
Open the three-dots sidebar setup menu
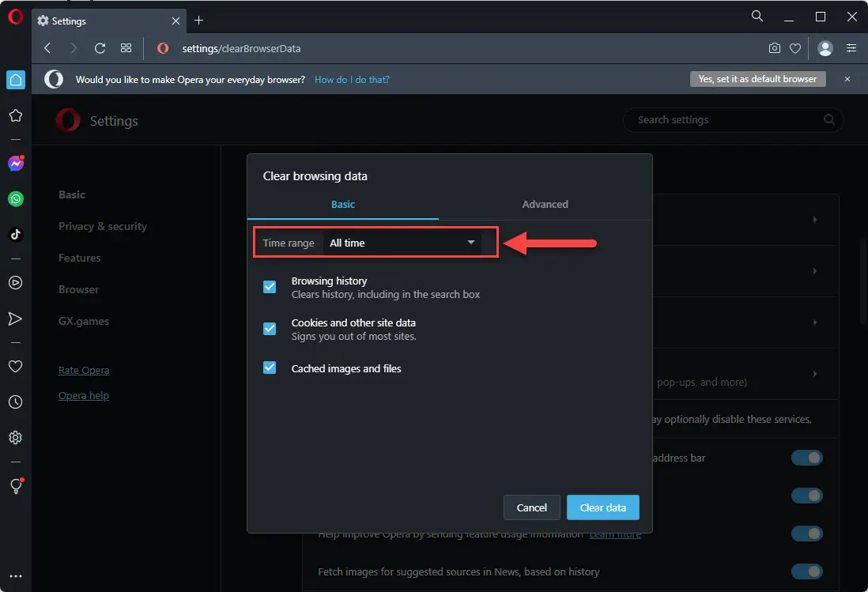16,576
